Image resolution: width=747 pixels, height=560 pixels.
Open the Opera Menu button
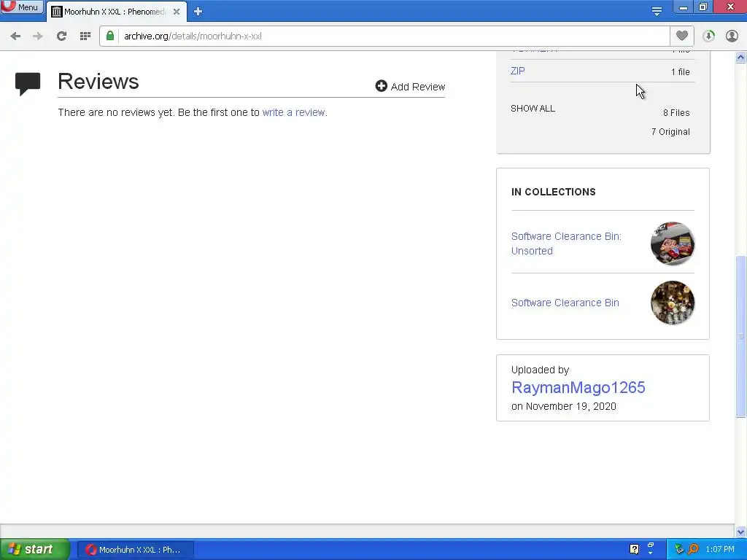pyautogui.click(x=22, y=7)
